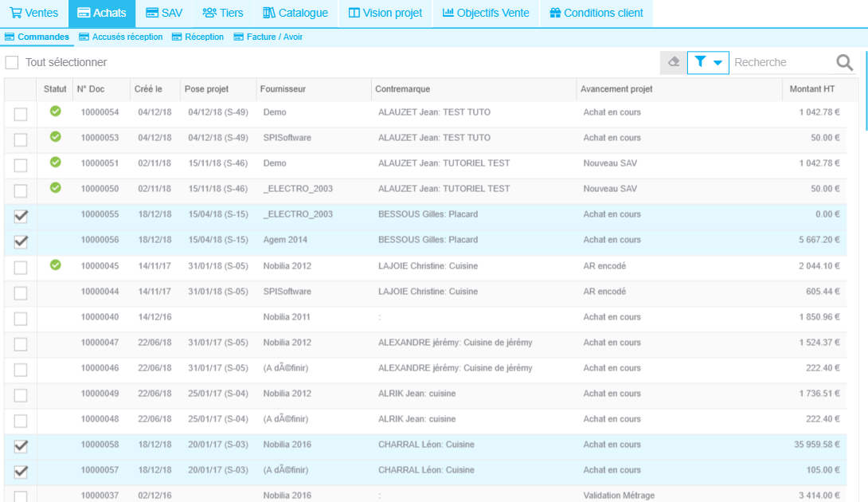Click green status check of order 10000045
The image size is (868, 502).
(x=56, y=265)
